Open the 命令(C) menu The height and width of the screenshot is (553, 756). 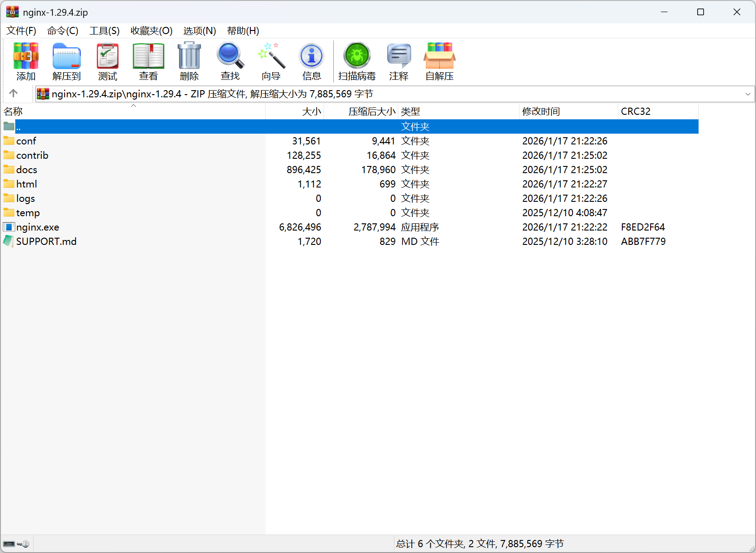tap(63, 30)
